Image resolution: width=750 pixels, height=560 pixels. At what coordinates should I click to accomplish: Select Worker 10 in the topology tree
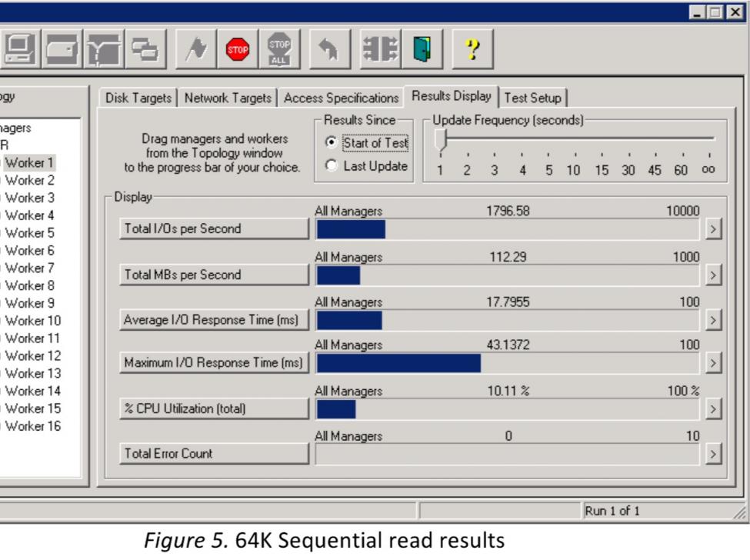33,321
